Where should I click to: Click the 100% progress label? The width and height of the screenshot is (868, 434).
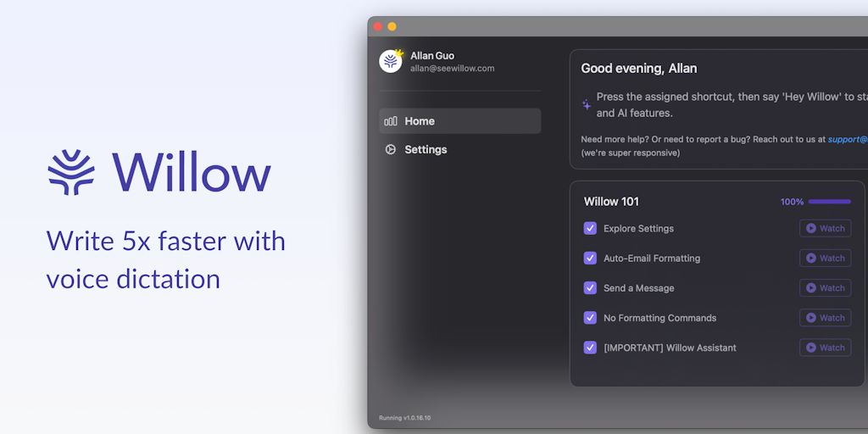pyautogui.click(x=792, y=202)
